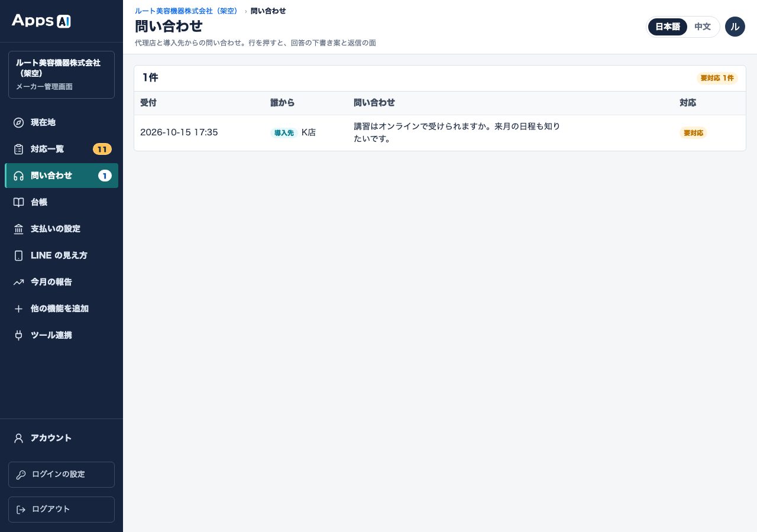Select 台帳 in the sidebar
Screen dimensions: 757x532
coord(62,202)
